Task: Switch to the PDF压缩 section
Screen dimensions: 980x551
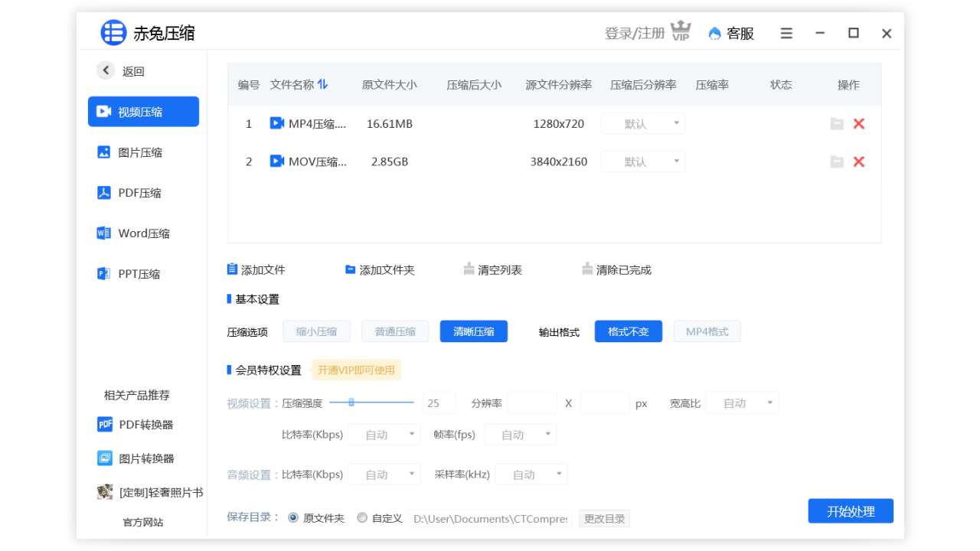Action: pyautogui.click(x=104, y=193)
